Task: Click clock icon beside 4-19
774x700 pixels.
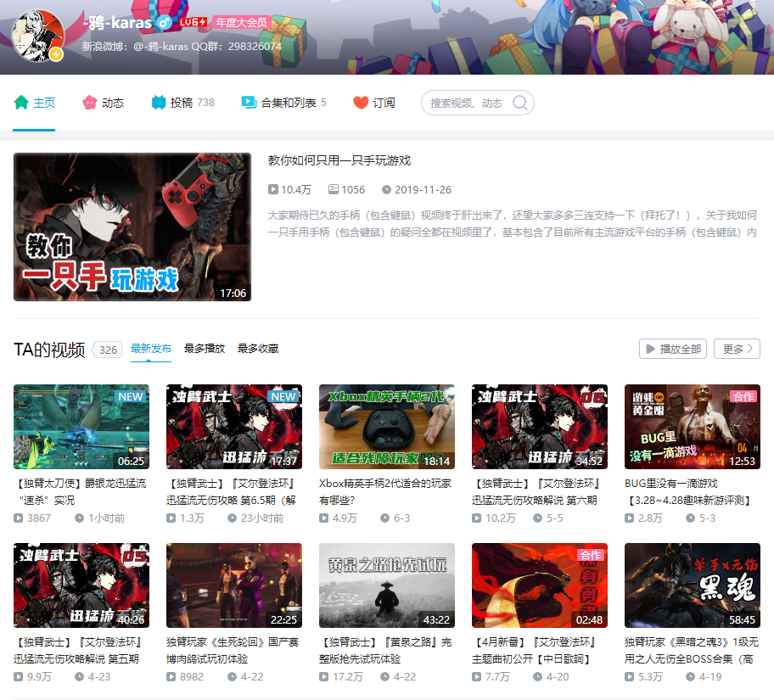Action: pos(690,677)
